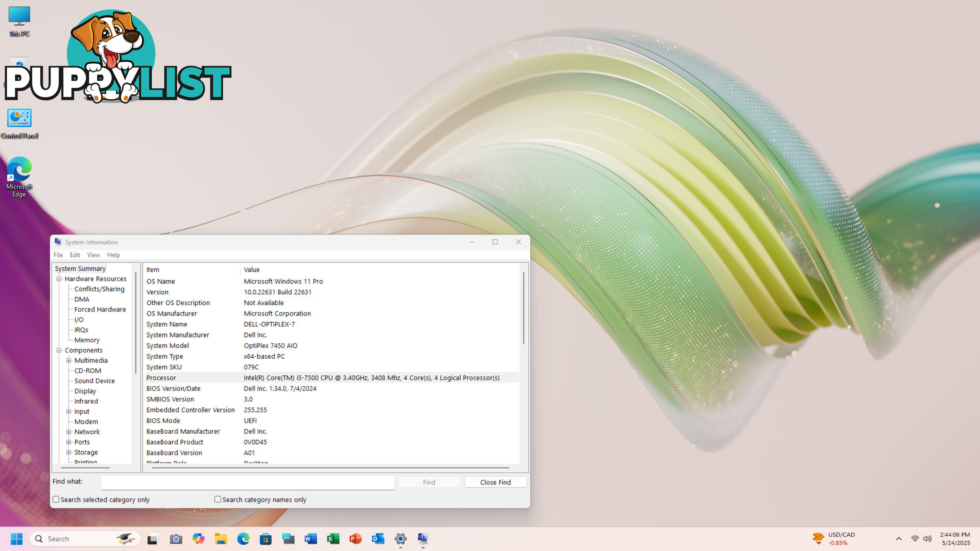Open the Windows Start menu
Image resolution: width=980 pixels, height=551 pixels.
point(16,539)
